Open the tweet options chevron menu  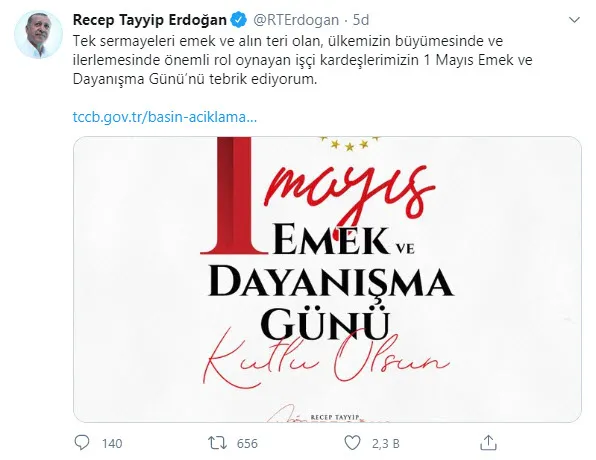(x=574, y=20)
